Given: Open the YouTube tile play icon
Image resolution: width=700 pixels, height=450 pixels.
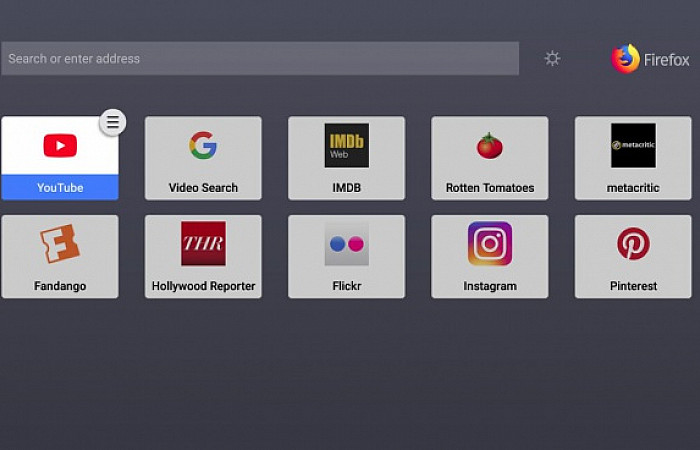Looking at the screenshot, I should (x=60, y=146).
